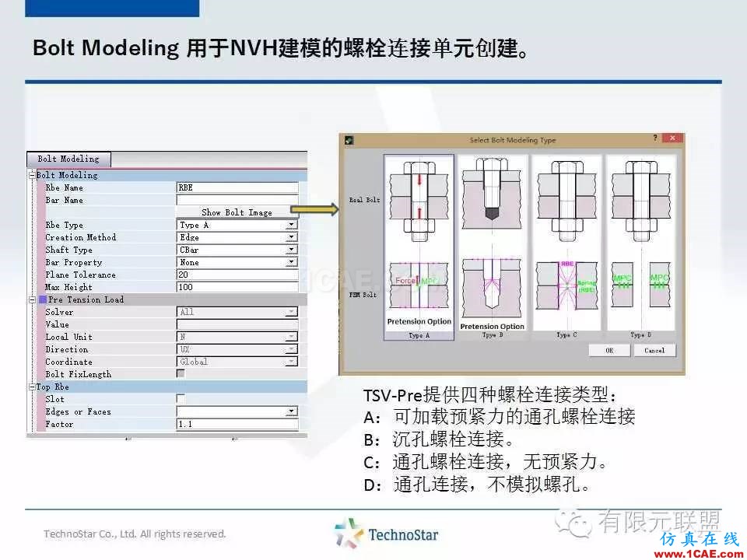The height and width of the screenshot is (560, 747).
Task: Click the Rbe Type label
Action: point(65,225)
